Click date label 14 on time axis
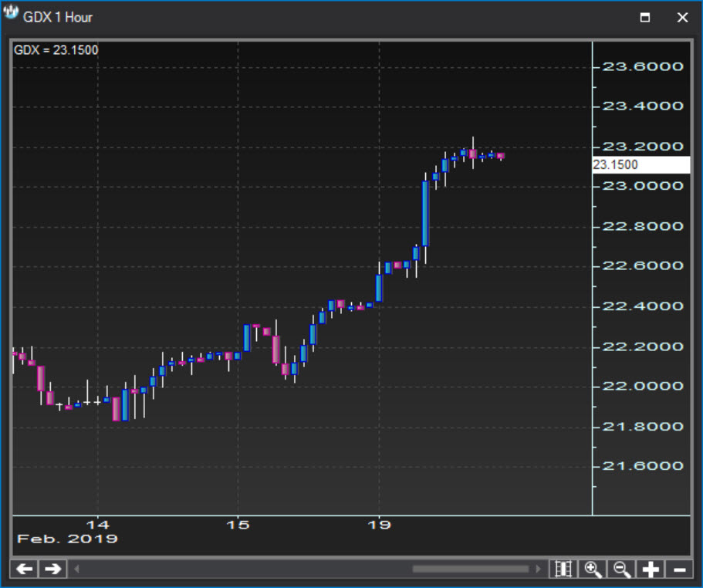The height and width of the screenshot is (588, 703). [x=98, y=525]
